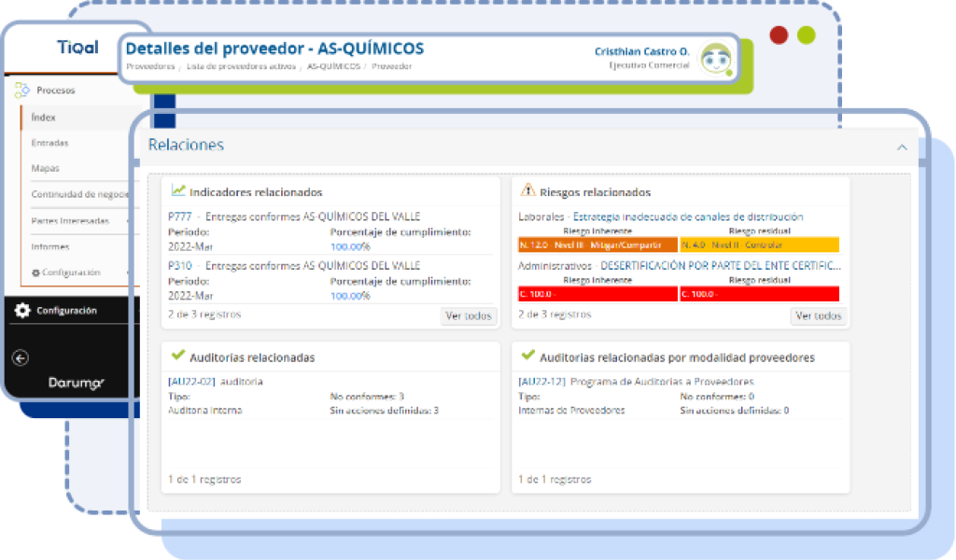Click orange inherent risk bar N. 12.0 Nivel III
Screen dimensions: 956x560
[597, 245]
